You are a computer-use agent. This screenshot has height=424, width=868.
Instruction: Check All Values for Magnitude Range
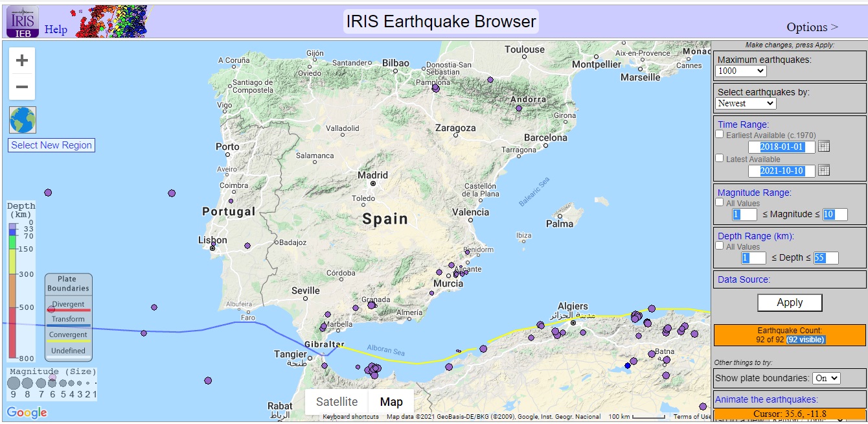pos(720,202)
